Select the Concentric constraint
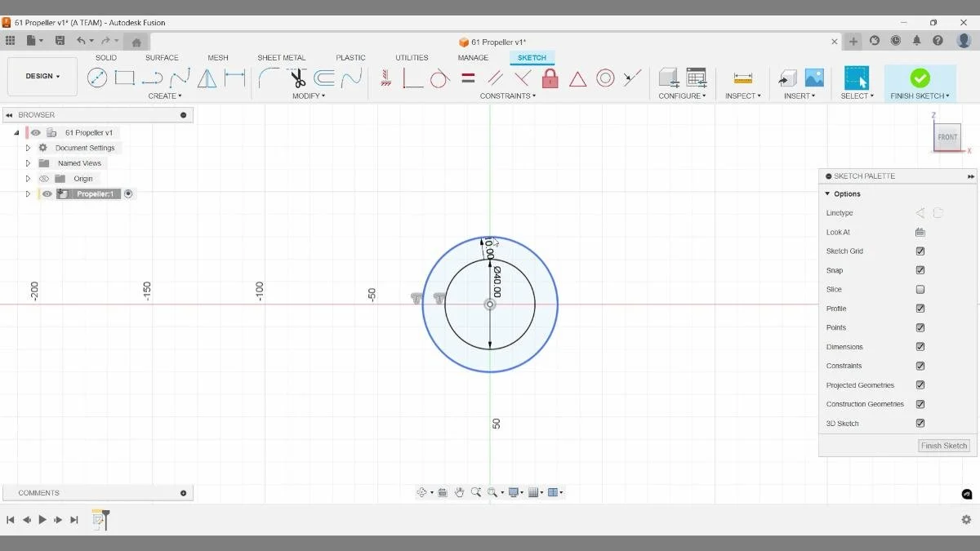This screenshot has height=551, width=980. [605, 78]
